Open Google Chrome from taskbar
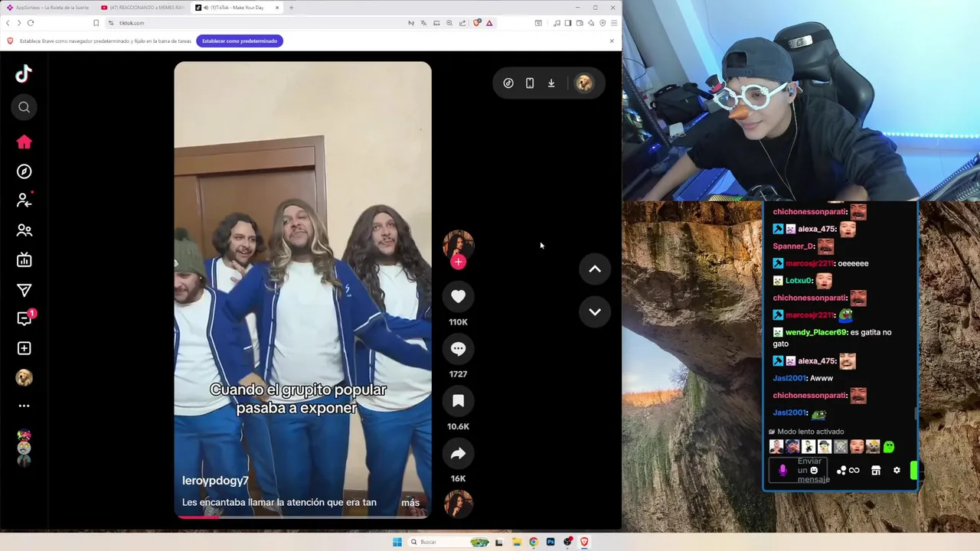 (x=534, y=542)
